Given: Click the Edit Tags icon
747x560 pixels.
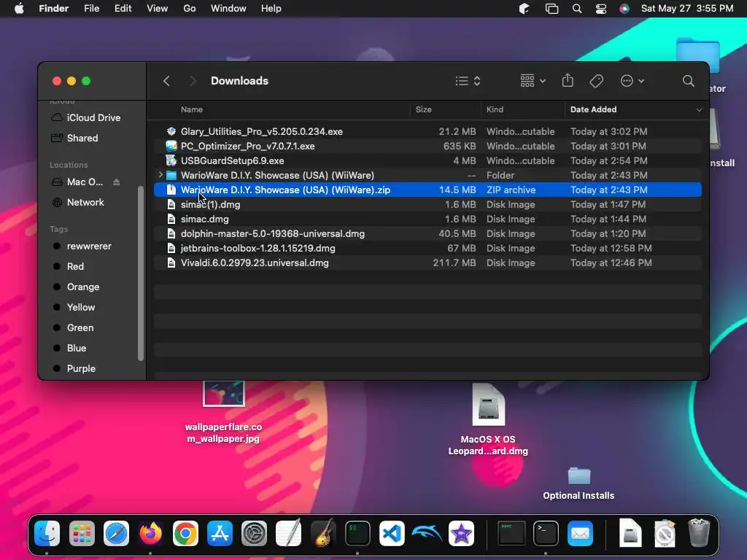Looking at the screenshot, I should 596,81.
